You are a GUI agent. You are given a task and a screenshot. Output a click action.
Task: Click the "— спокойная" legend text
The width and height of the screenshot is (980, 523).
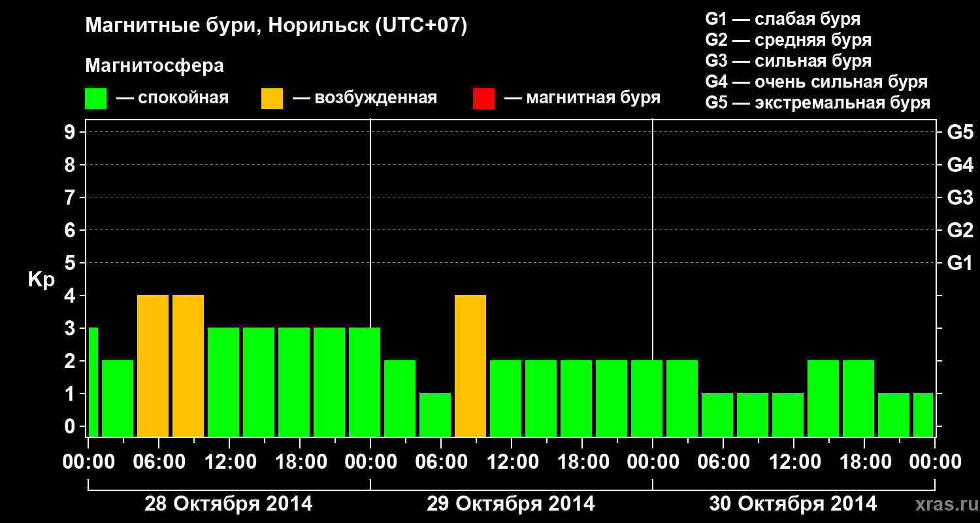tap(172, 99)
